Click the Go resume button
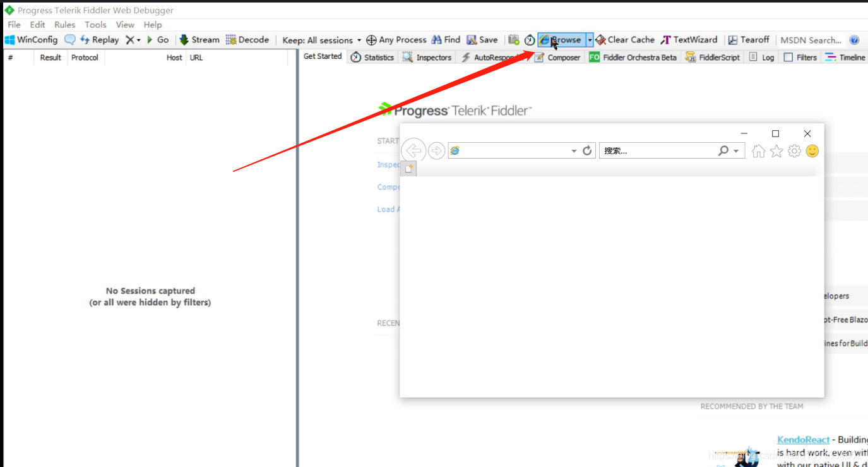This screenshot has width=868, height=467. 157,40
